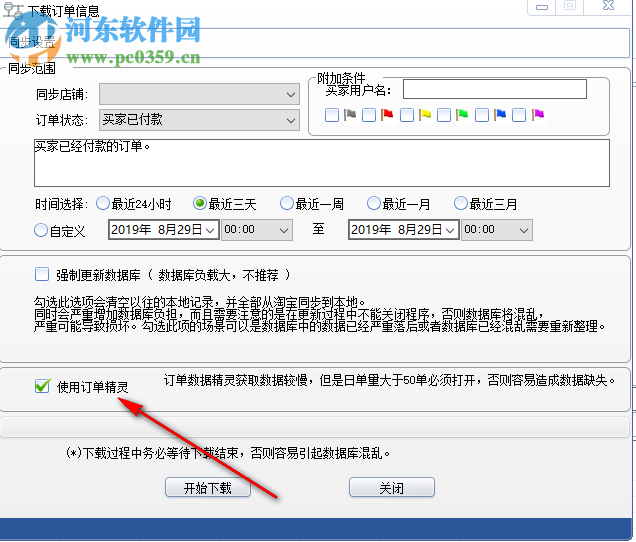
Task: Tick the blue flag checkbox
Action: [x=481, y=115]
